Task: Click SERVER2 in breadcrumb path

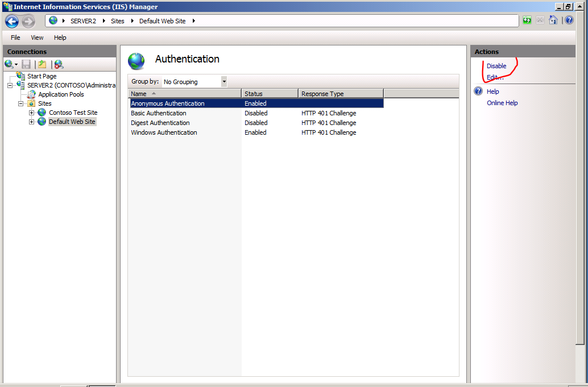Action: (83, 21)
